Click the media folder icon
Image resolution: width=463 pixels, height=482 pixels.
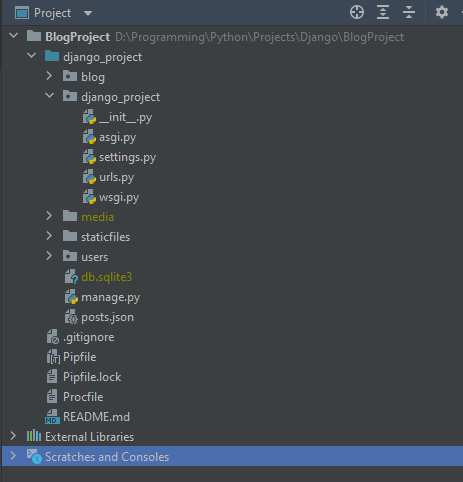(70, 216)
